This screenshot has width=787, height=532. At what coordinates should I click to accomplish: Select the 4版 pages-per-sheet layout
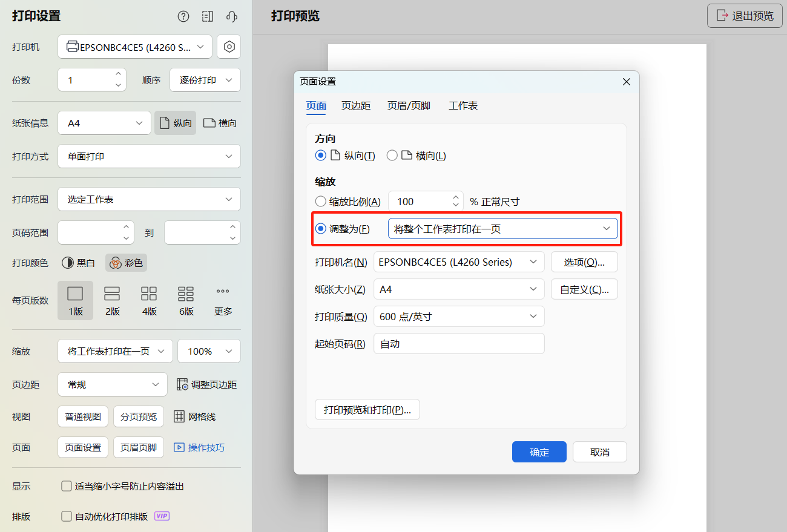click(149, 300)
